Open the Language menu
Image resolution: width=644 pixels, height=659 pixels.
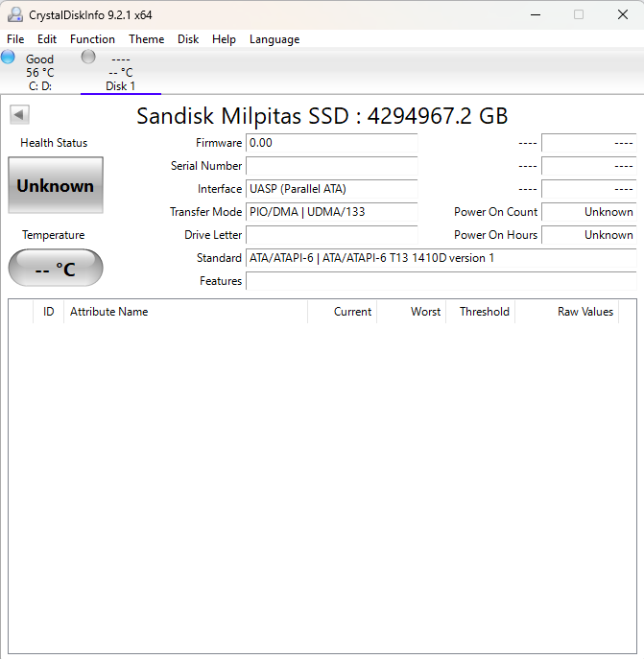274,39
